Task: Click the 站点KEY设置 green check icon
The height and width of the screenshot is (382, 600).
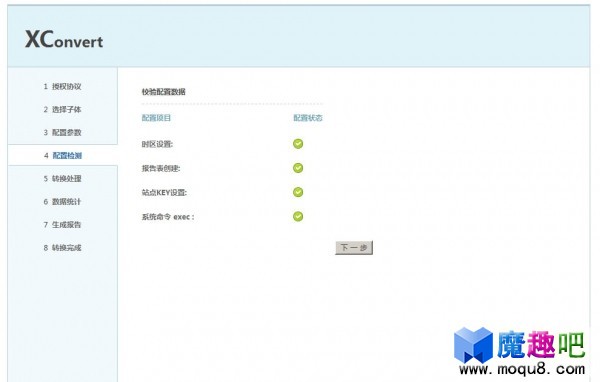Action: 298,192
